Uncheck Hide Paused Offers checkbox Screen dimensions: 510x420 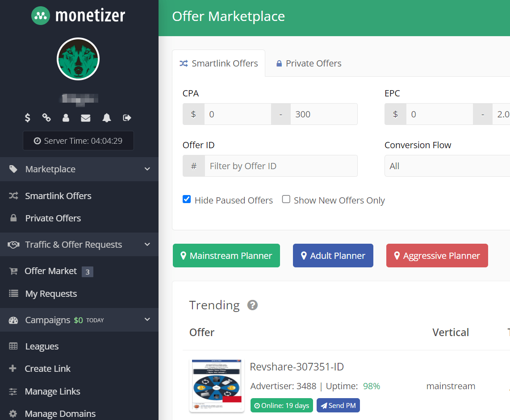pos(187,199)
